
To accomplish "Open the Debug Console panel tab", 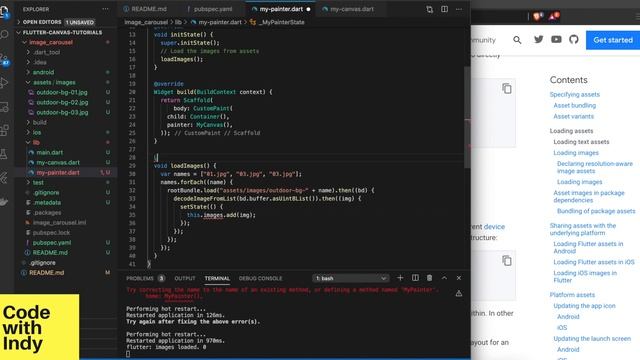I will click(260, 278).
